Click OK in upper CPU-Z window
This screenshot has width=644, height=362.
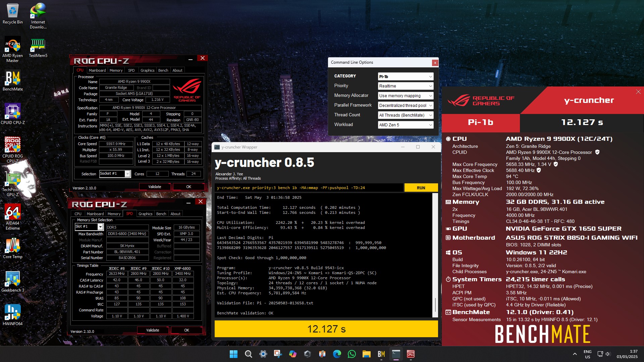[x=189, y=187]
